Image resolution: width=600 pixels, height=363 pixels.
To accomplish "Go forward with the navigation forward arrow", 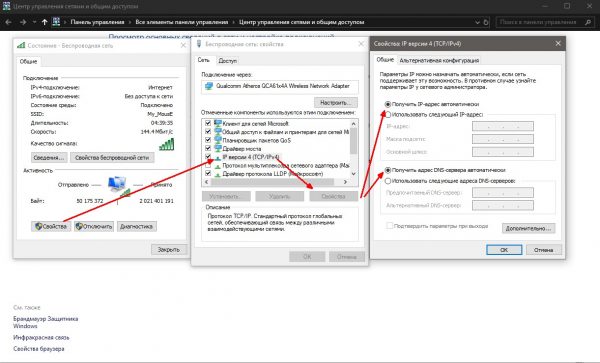I will [23, 22].
